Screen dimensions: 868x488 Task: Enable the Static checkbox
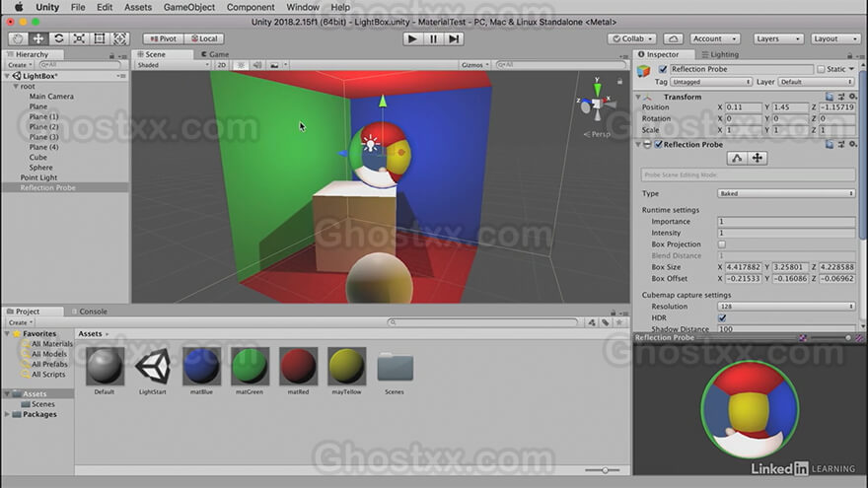[x=821, y=69]
